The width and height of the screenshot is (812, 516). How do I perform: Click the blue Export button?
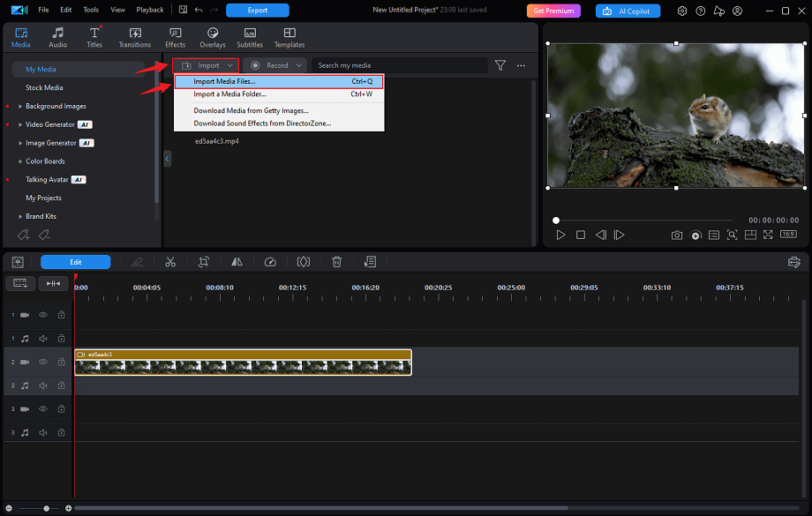click(x=257, y=11)
